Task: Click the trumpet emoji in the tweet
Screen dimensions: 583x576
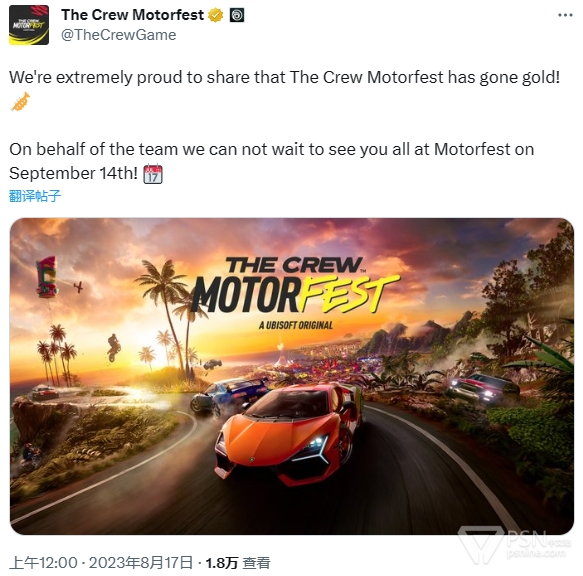Action: pos(20,102)
